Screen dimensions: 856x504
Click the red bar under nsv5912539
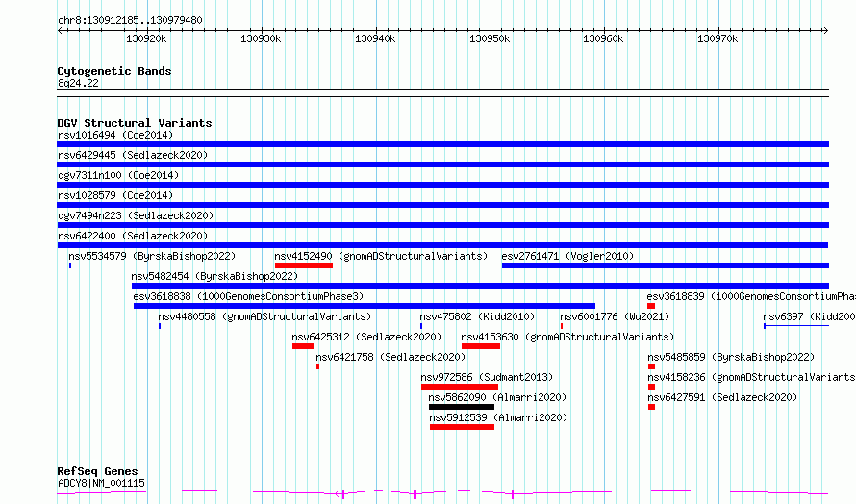pyautogui.click(x=462, y=427)
